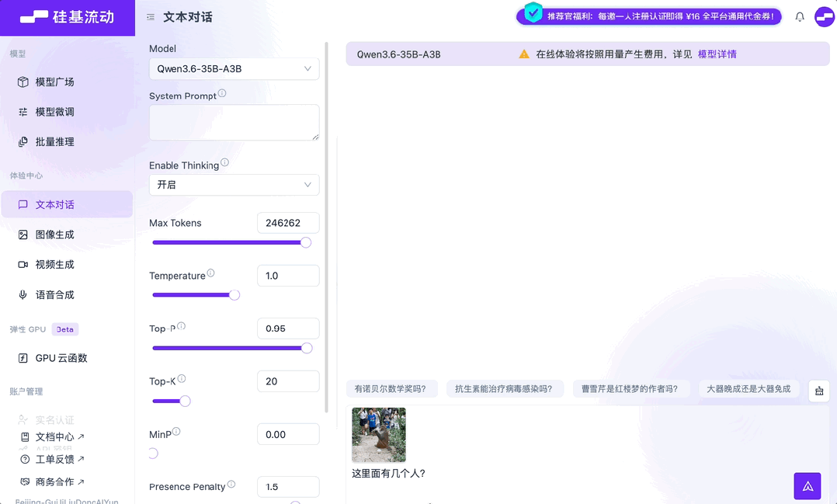
Task: Click the Enable Thinking info icon
Action: tap(224, 162)
